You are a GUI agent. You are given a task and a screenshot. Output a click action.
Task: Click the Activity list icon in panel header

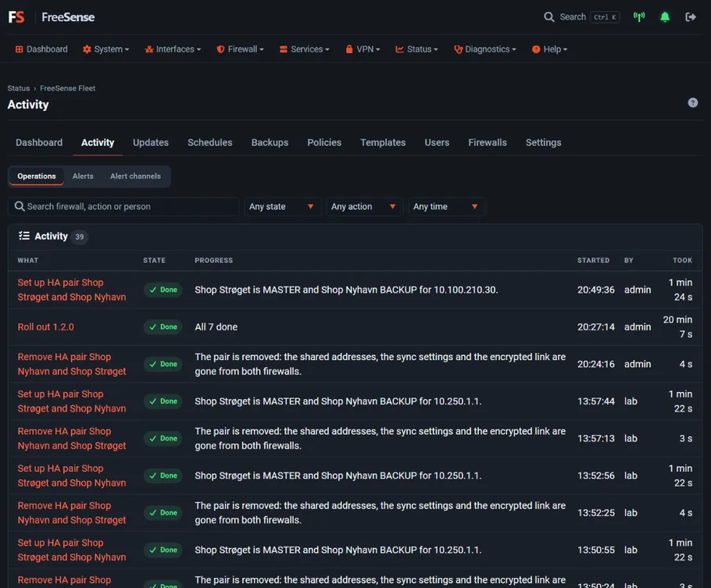[x=24, y=236]
